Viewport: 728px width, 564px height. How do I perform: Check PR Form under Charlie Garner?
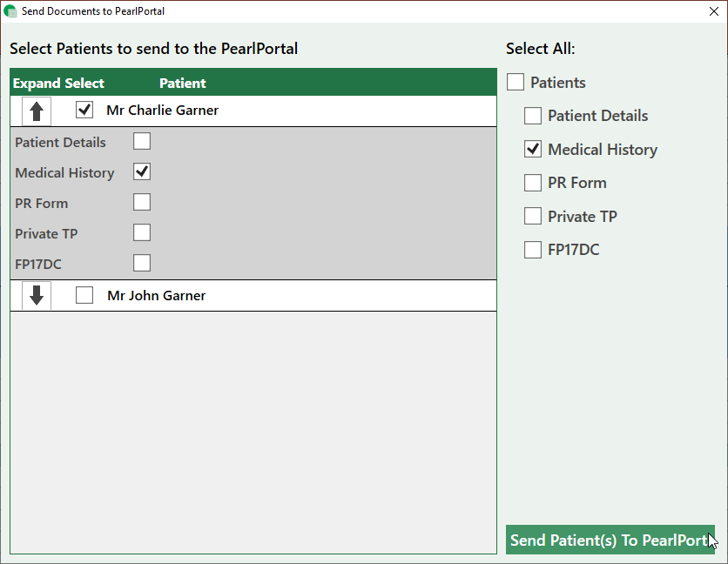[x=142, y=202]
